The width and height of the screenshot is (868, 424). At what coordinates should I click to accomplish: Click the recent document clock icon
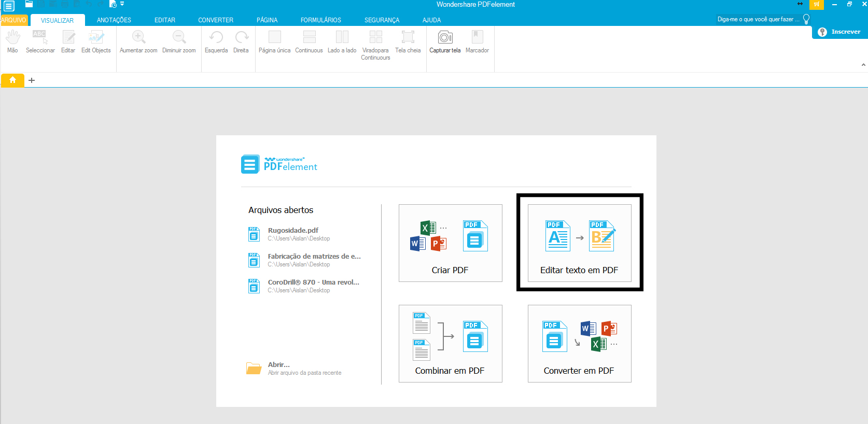(114, 4)
